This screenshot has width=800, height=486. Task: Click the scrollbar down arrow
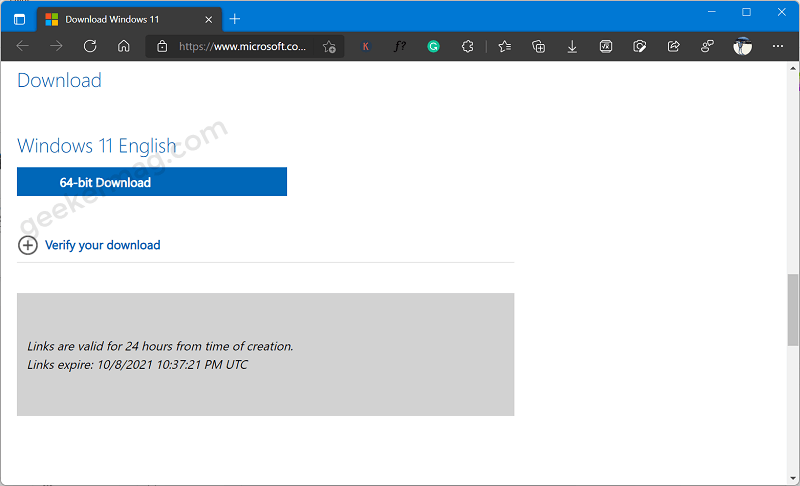click(792, 478)
